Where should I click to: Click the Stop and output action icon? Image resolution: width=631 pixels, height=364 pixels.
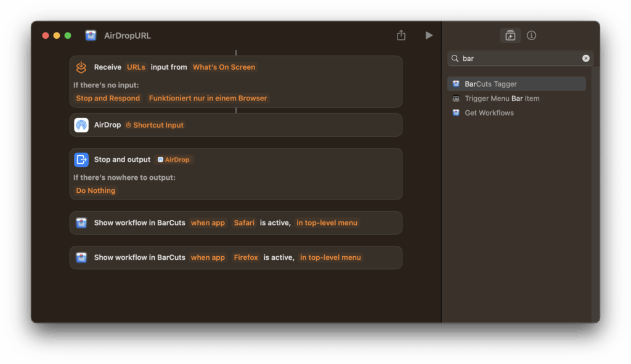[x=81, y=160]
